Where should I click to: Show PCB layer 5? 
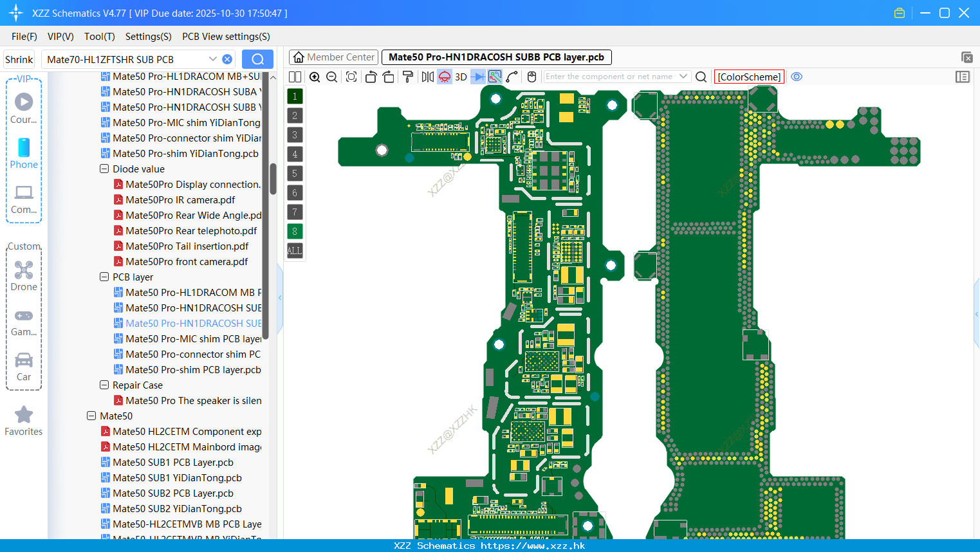[295, 174]
